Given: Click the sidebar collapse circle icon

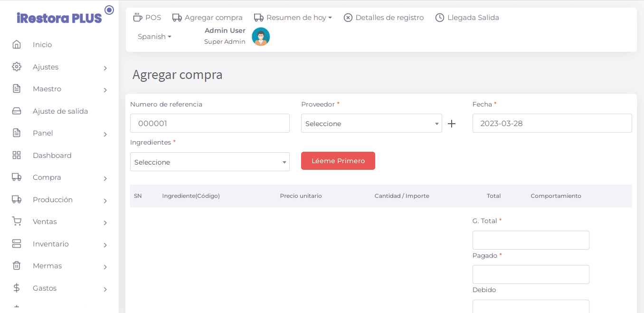Looking at the screenshot, I should (x=109, y=10).
